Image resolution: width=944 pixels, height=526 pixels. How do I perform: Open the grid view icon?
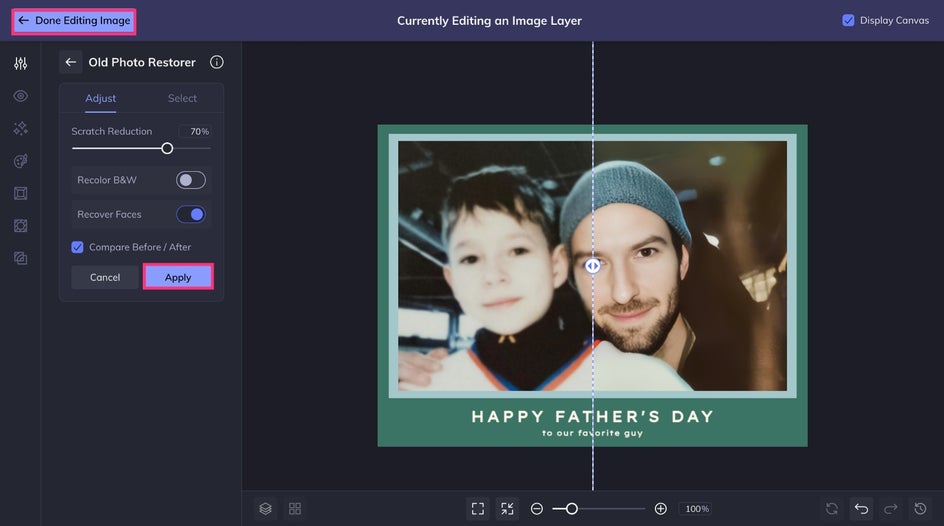295,509
